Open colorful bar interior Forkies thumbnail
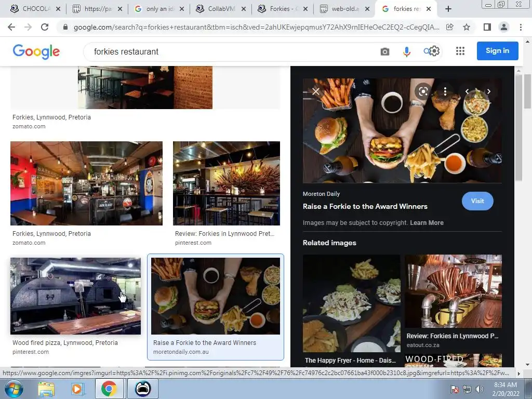 87,183
